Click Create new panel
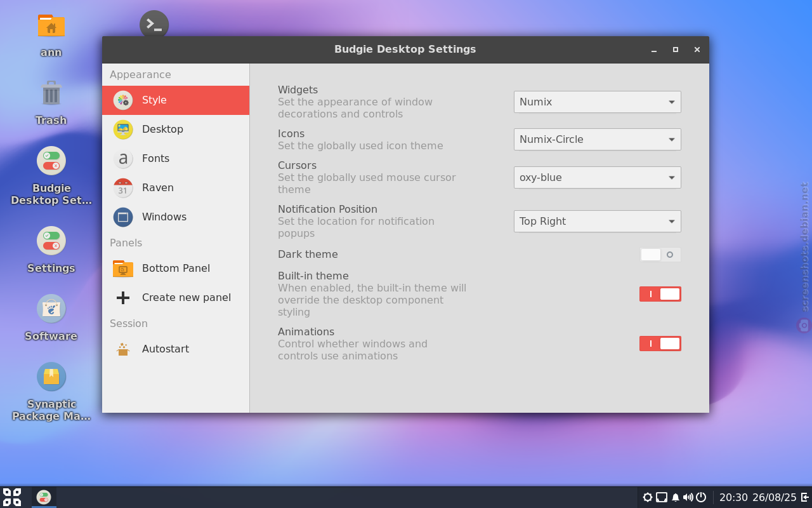Screen dimensions: 812x508 [176, 298]
